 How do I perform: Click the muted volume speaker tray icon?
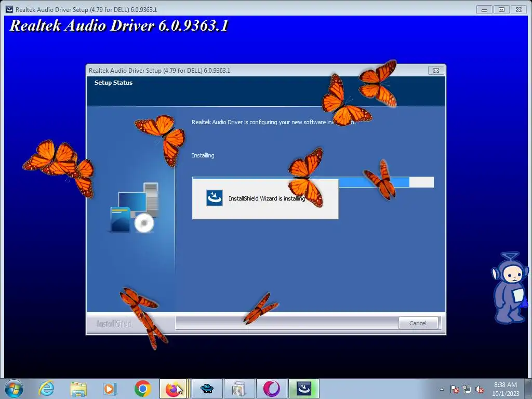[x=480, y=389]
